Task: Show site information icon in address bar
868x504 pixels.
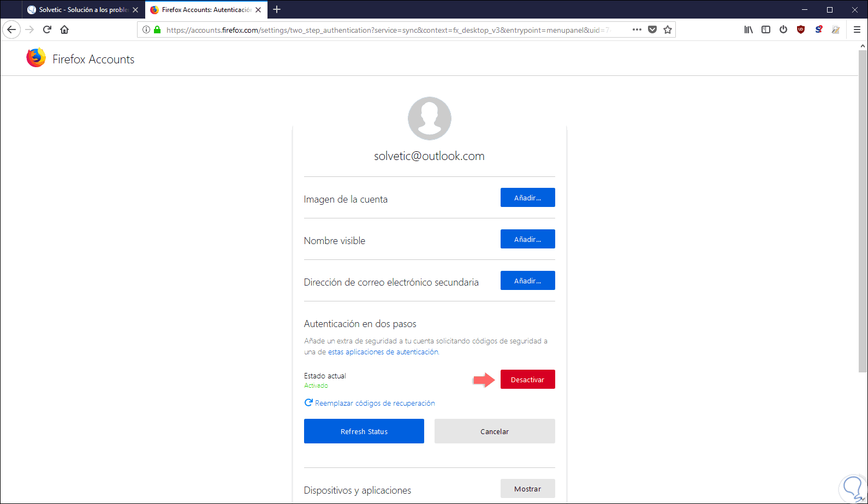Action: coord(146,30)
